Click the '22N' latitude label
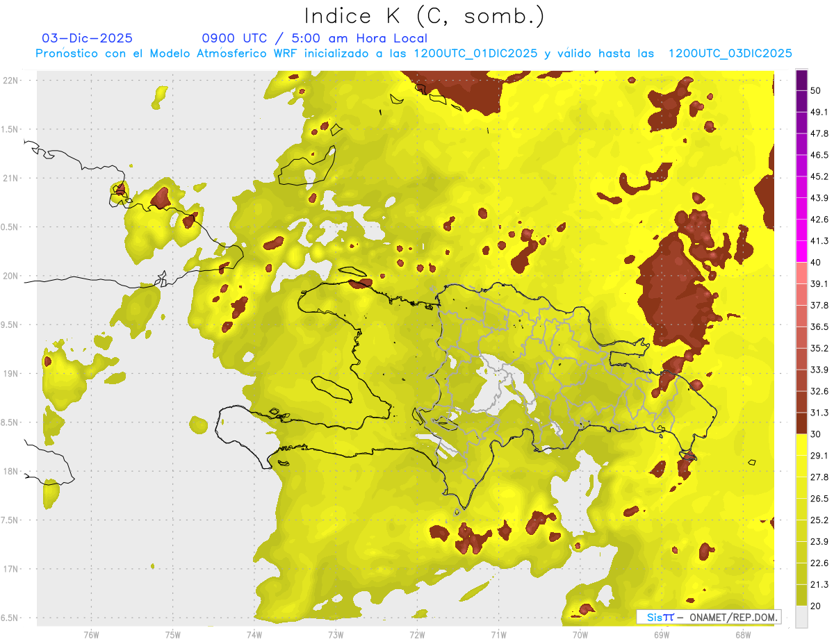834x644 pixels. coord(10,81)
